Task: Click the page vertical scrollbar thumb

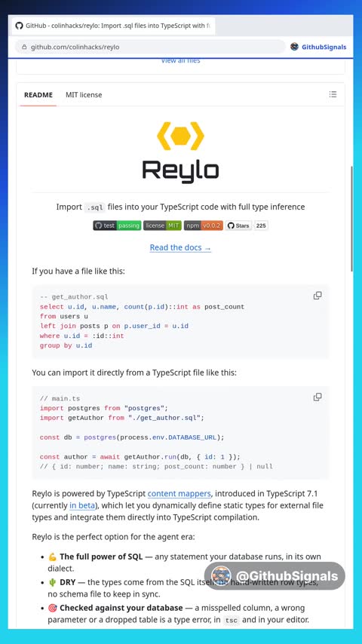Action: [x=351, y=219]
